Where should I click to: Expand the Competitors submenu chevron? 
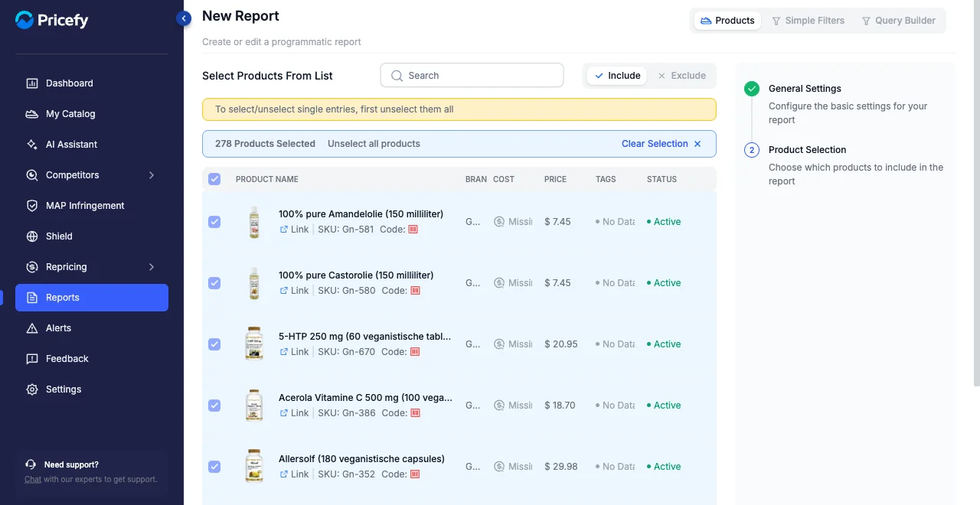tap(152, 175)
